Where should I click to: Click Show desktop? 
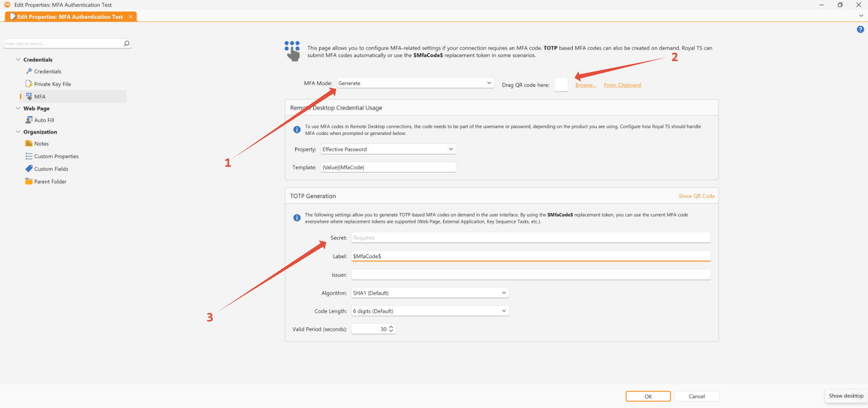point(846,396)
